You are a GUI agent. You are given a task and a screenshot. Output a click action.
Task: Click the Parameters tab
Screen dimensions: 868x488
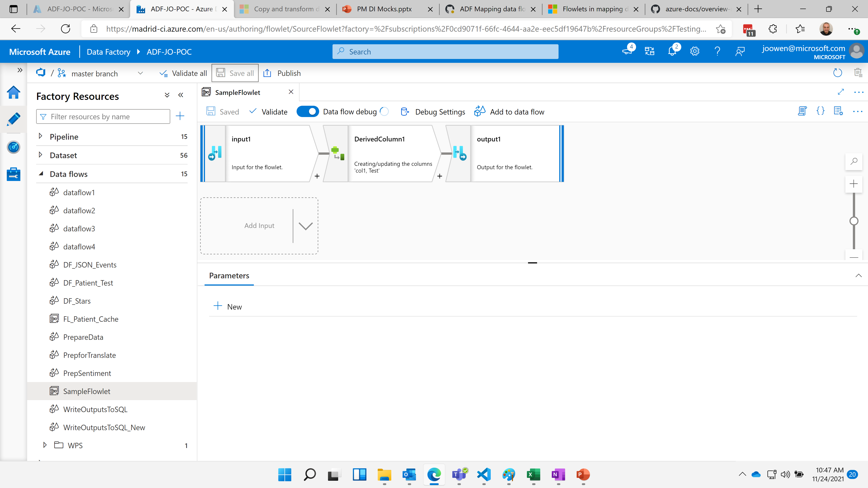(229, 275)
